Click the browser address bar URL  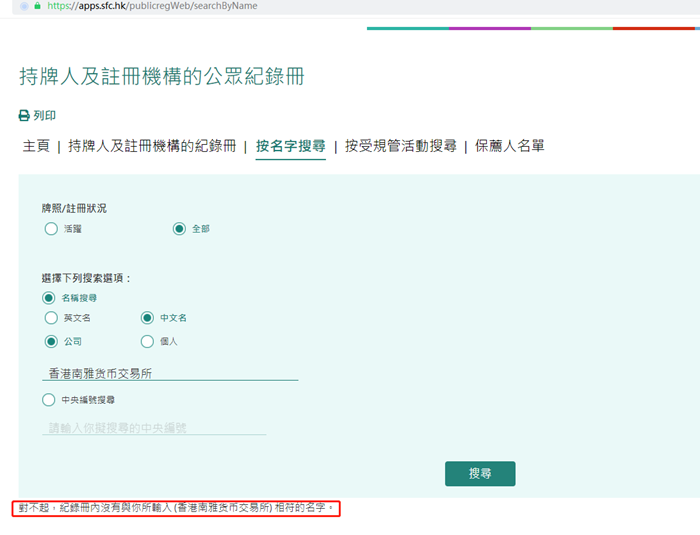pos(152,6)
